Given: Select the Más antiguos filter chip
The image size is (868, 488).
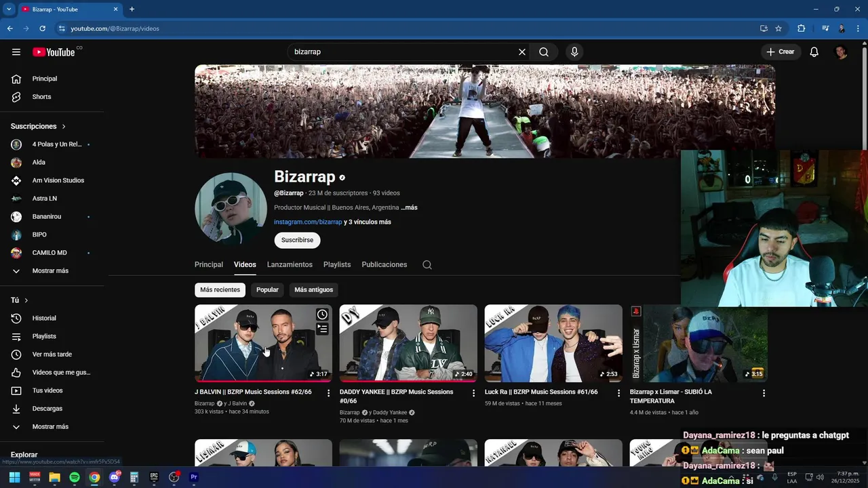Looking at the screenshot, I should tap(313, 290).
